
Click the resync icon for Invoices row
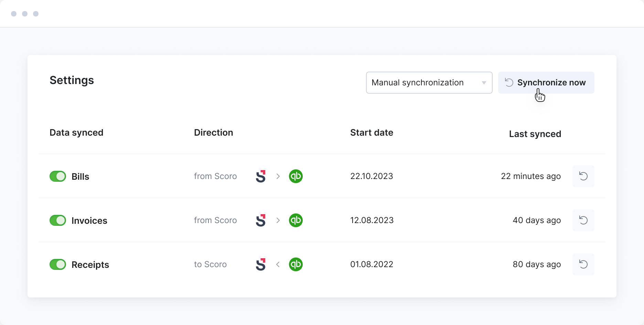pos(583,220)
